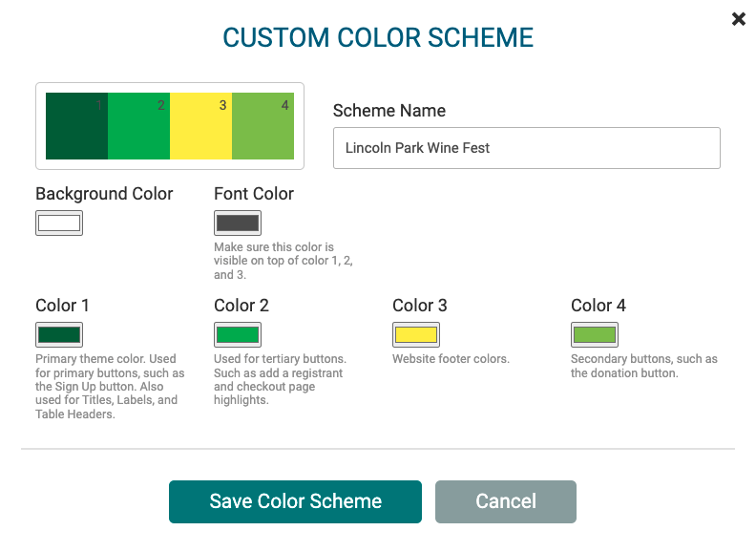This screenshot has width=756, height=552.
Task: Open the Color 4 light green swatch
Action: (595, 335)
